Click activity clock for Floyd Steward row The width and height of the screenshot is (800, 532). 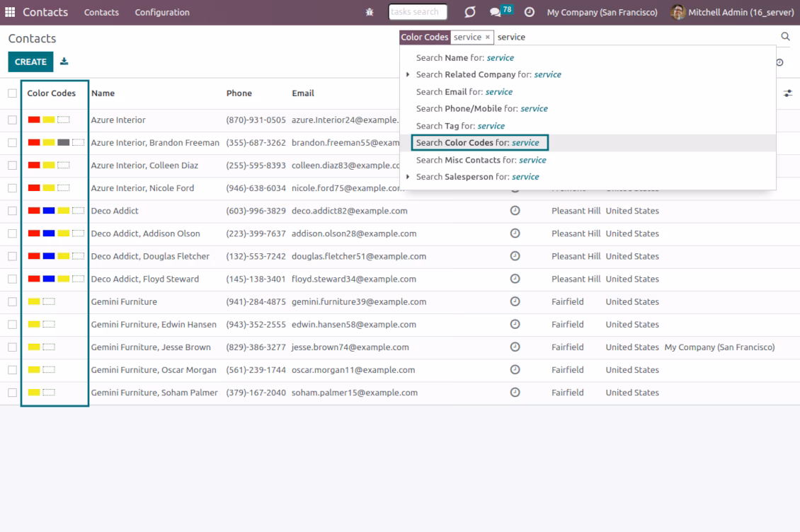click(515, 279)
